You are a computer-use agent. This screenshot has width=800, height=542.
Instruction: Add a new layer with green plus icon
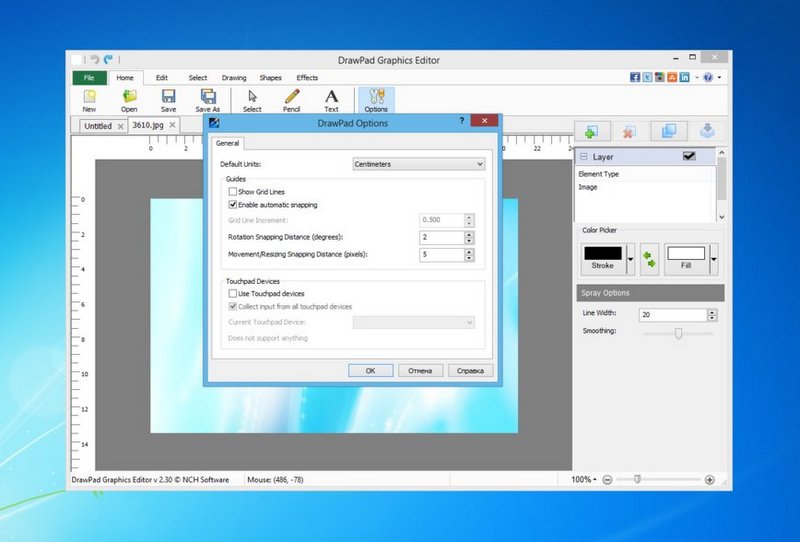[x=592, y=131]
